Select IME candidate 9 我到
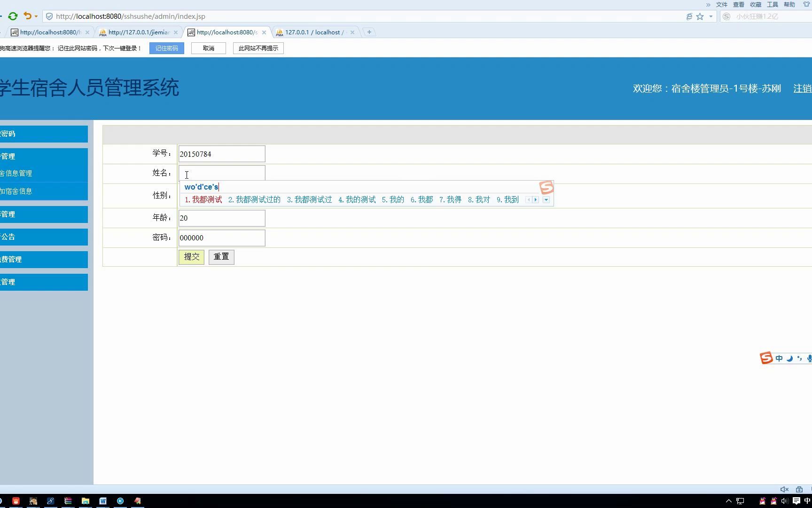This screenshot has width=812, height=508. [507, 200]
